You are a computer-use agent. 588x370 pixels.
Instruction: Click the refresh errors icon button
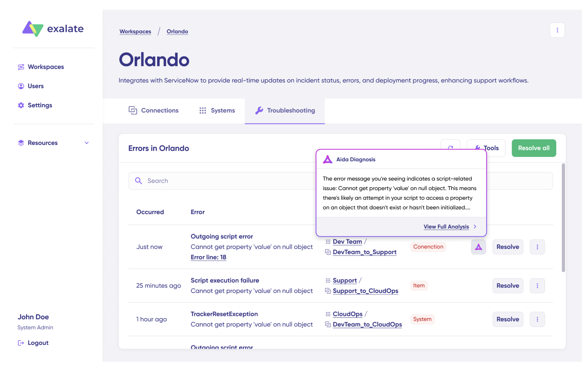point(450,145)
